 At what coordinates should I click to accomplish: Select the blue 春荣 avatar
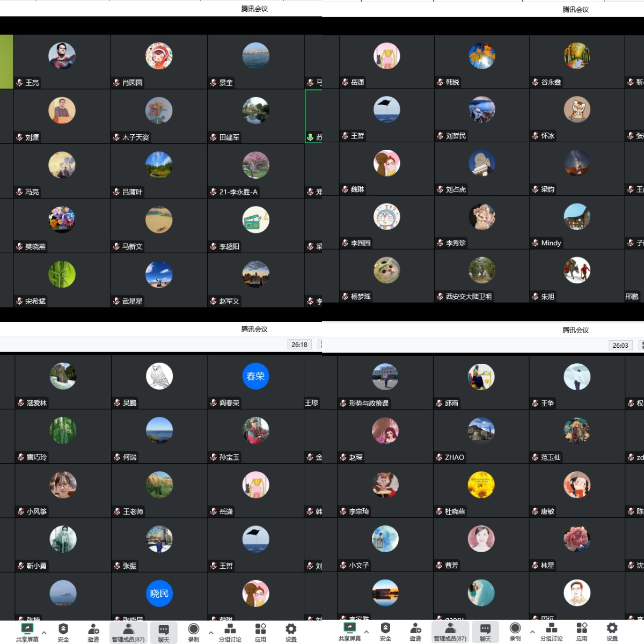(x=255, y=376)
